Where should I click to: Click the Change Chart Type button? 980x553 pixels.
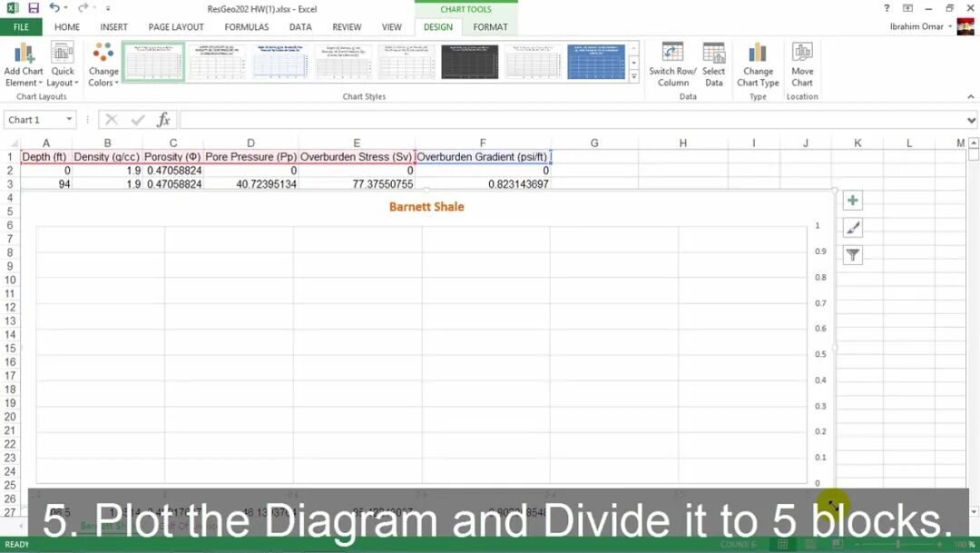point(758,65)
